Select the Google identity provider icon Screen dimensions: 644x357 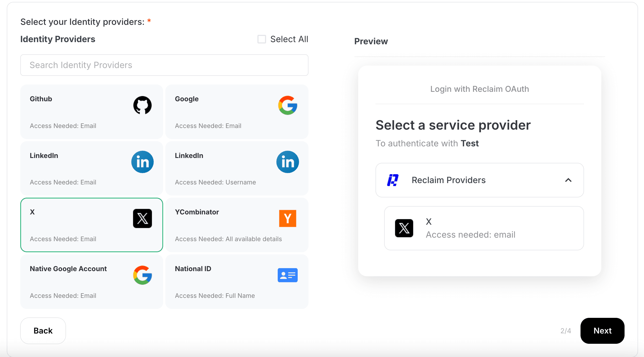pyautogui.click(x=288, y=105)
